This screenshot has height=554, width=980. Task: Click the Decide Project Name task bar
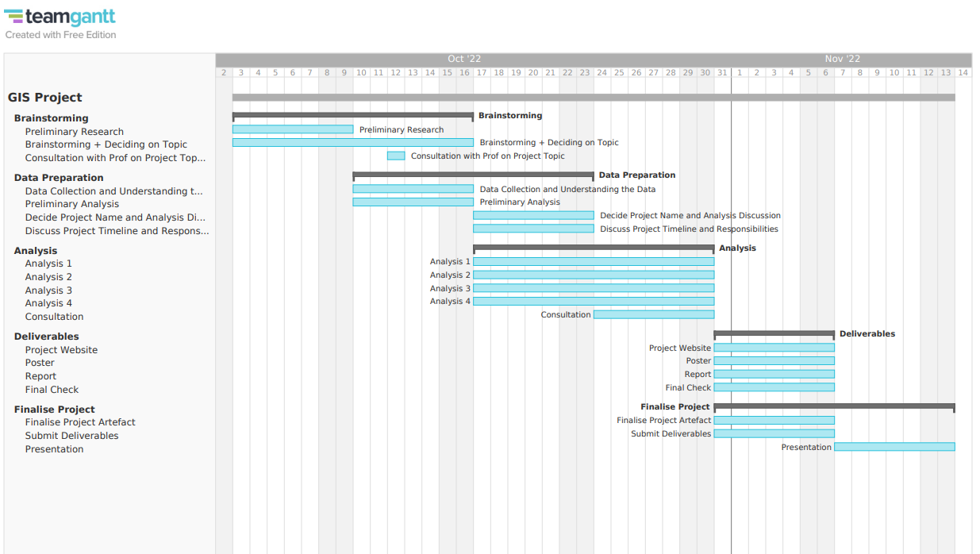click(533, 215)
